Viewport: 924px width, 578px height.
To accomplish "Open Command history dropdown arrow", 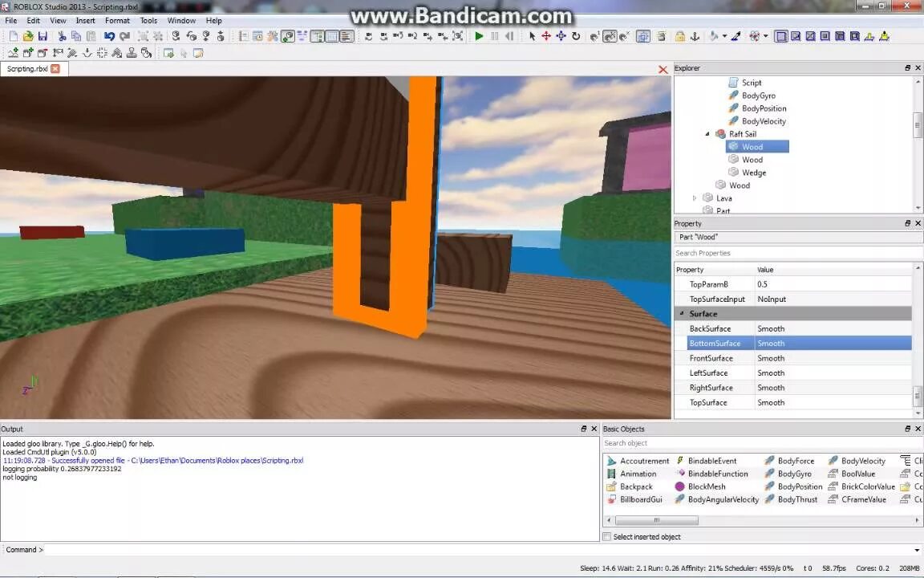I will click(917, 550).
